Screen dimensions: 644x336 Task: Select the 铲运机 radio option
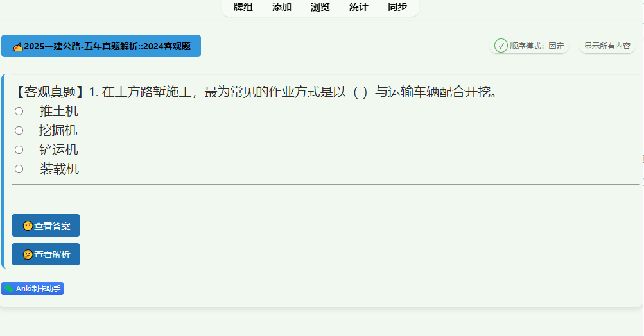coord(19,150)
